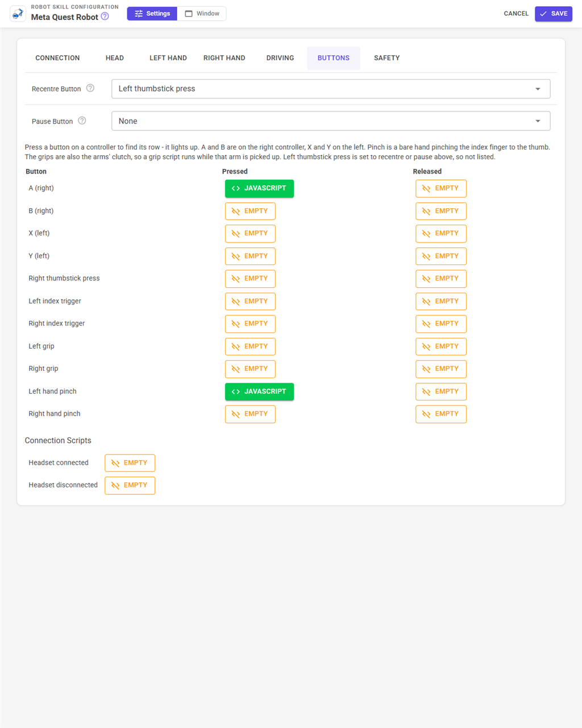Edit Right grip pressed script
The width and height of the screenshot is (582, 728).
click(250, 369)
